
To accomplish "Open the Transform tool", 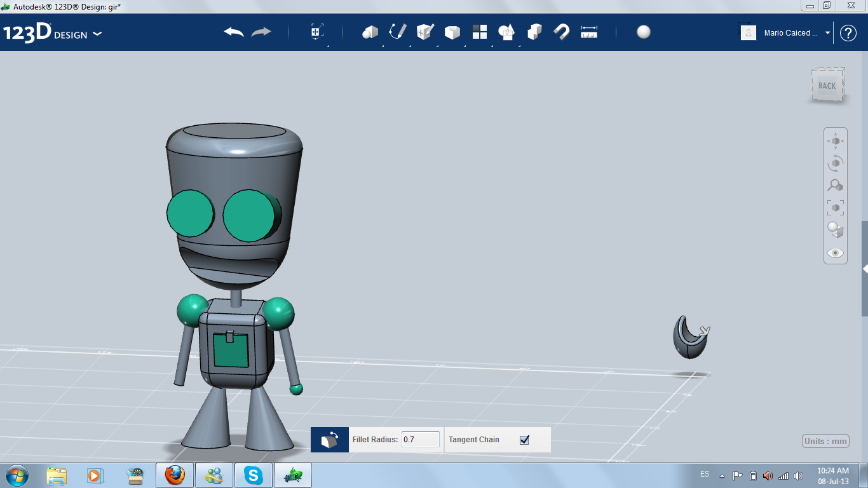I will [x=317, y=32].
